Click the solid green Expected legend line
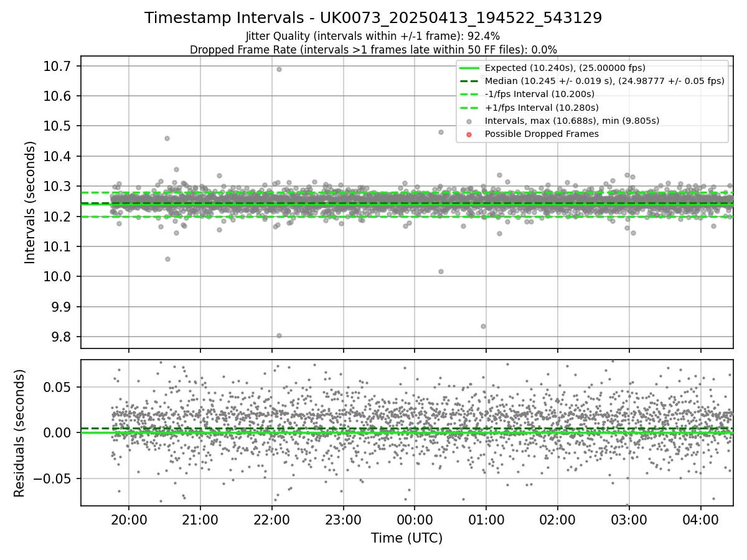 469,68
